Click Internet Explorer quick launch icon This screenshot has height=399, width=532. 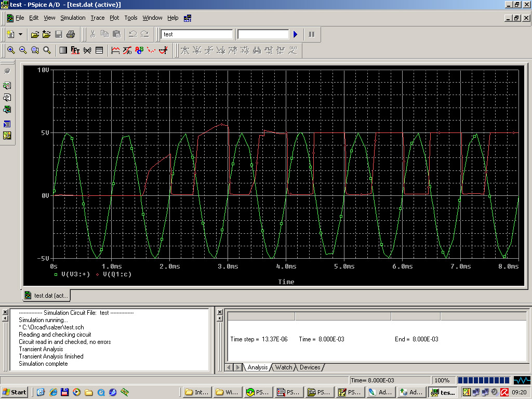pos(53,392)
